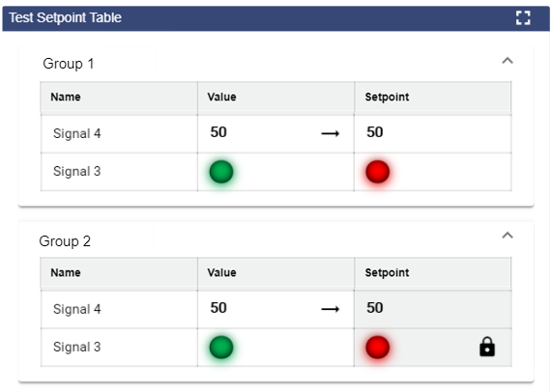Toggle the red locked Signal 3 setpoint in Group 2

[378, 347]
